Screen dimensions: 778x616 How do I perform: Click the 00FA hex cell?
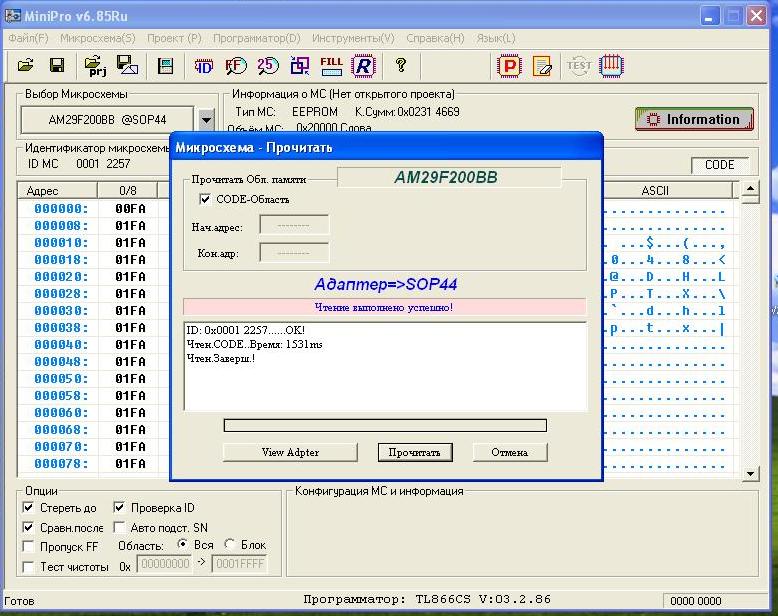click(x=130, y=209)
